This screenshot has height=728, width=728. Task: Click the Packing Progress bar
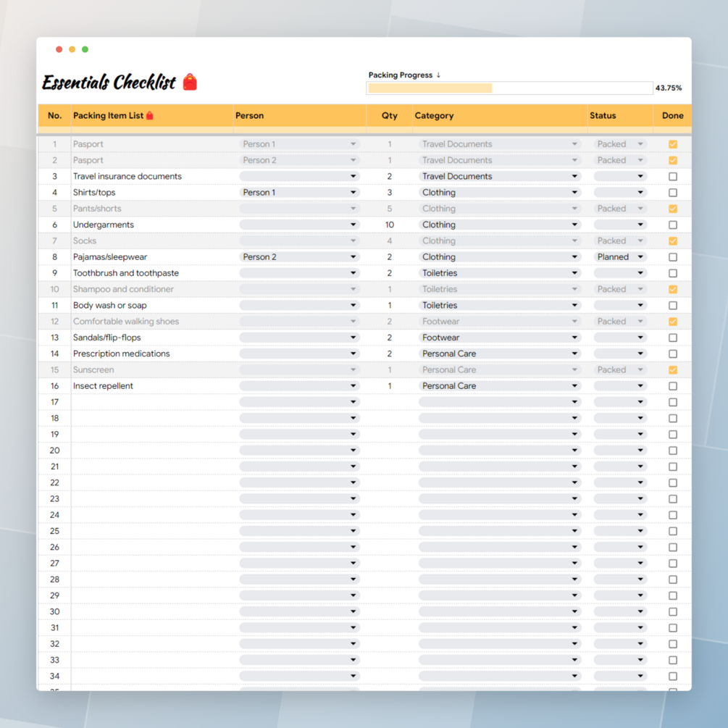click(509, 88)
